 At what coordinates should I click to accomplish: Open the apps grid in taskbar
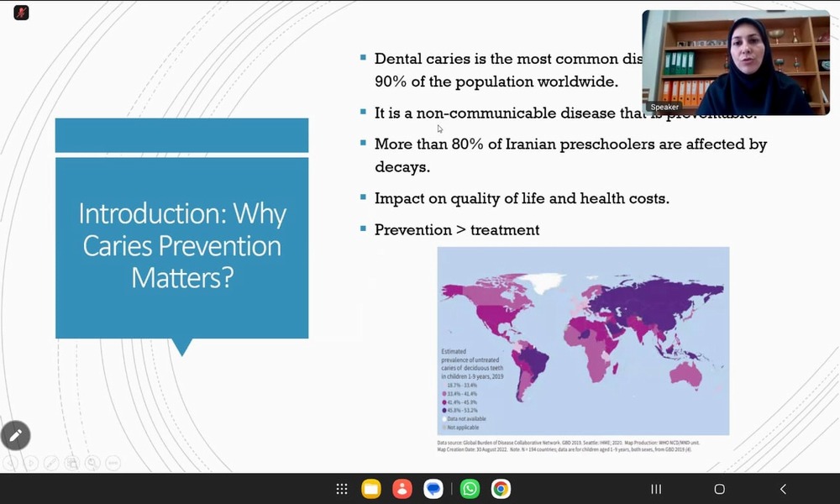[x=342, y=489]
